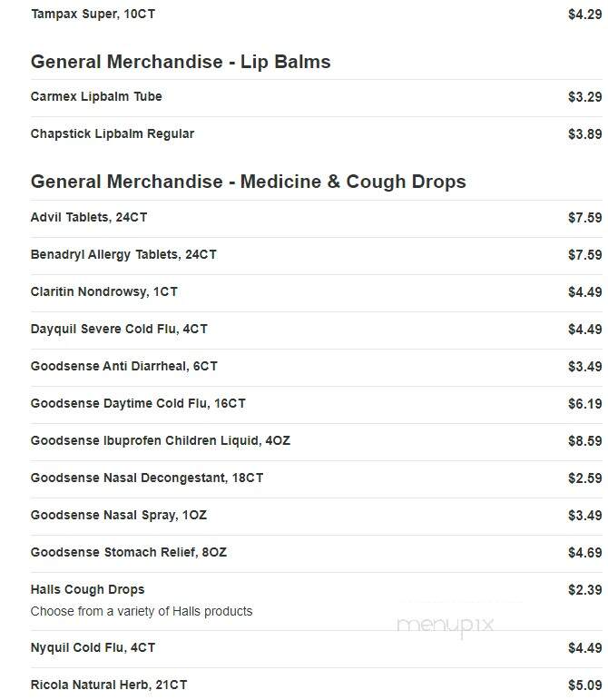
Task: Click the menupix watermark logo
Action: (446, 625)
